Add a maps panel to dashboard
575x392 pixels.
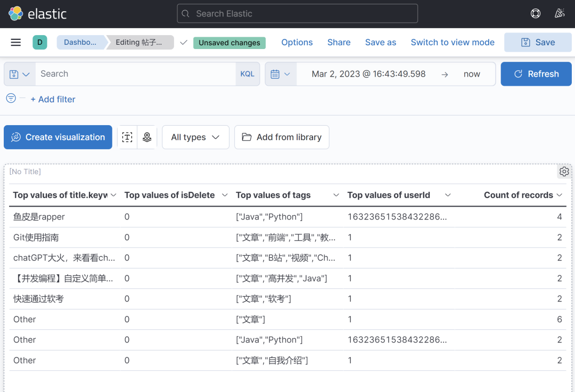[x=147, y=137]
